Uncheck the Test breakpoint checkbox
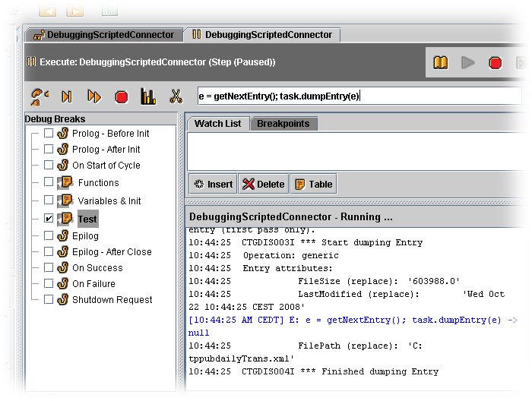This screenshot has width=532, height=401. coord(49,218)
